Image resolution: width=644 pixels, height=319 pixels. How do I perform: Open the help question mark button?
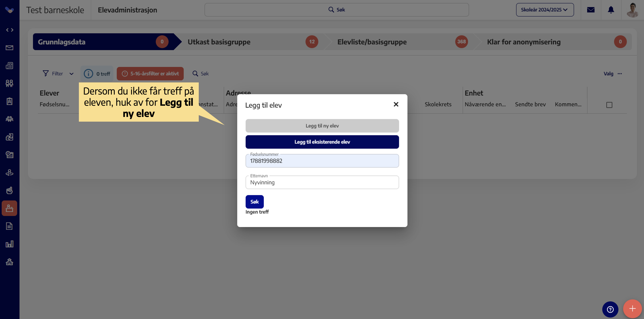pos(610,309)
